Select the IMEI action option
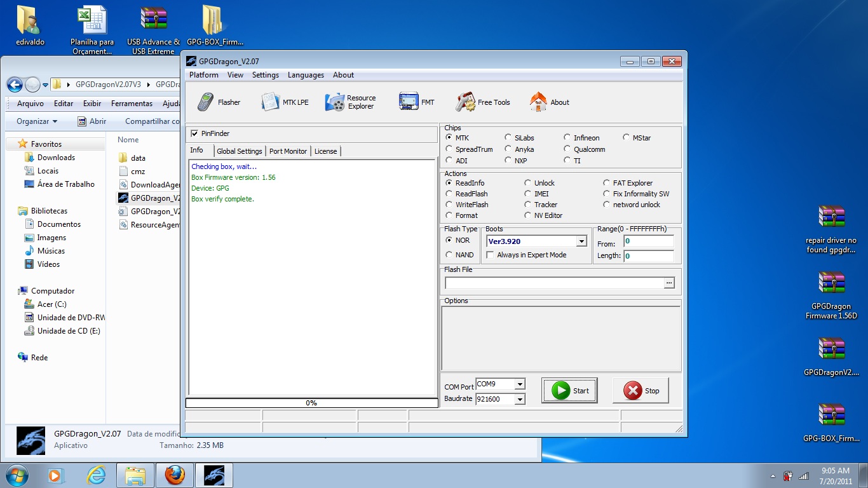868x488 pixels. point(528,194)
